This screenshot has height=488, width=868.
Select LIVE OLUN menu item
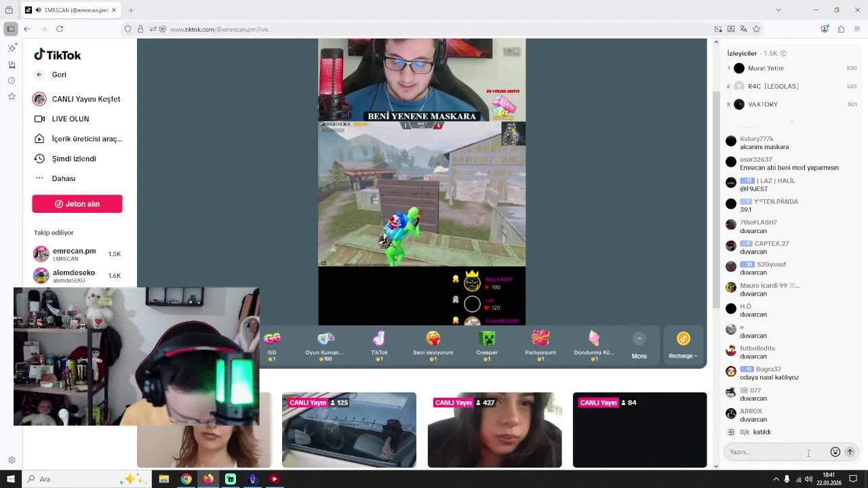[62, 119]
